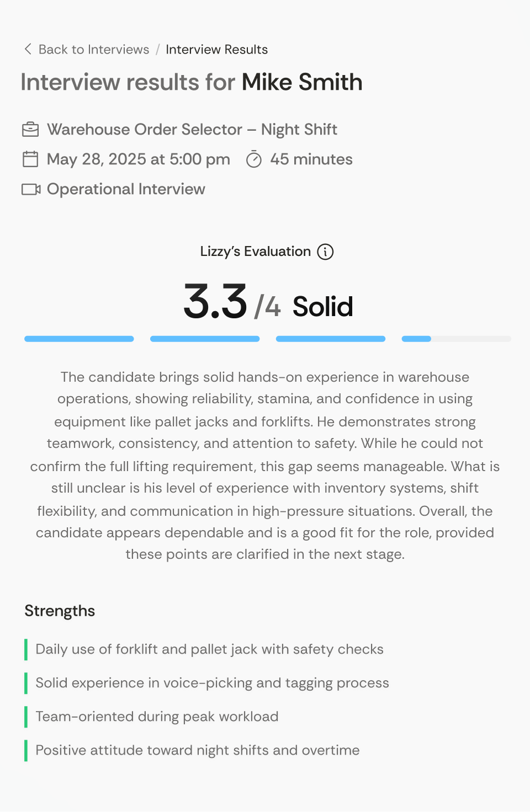Viewport: 530px width, 812px height.
Task: Click the green bar beside forklift strength
Action: point(26,650)
